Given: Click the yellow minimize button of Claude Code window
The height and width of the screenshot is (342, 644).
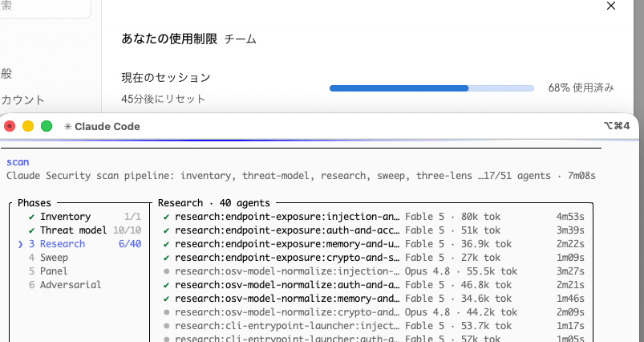Looking at the screenshot, I should point(28,126).
